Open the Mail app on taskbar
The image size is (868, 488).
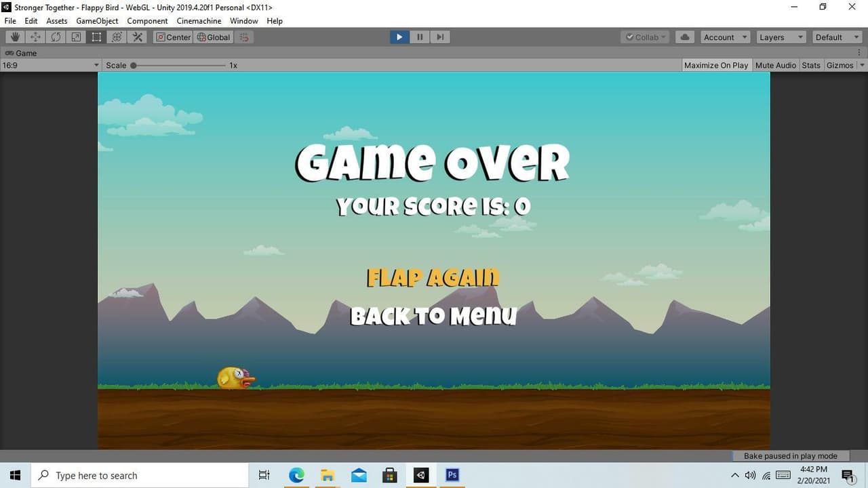359,475
